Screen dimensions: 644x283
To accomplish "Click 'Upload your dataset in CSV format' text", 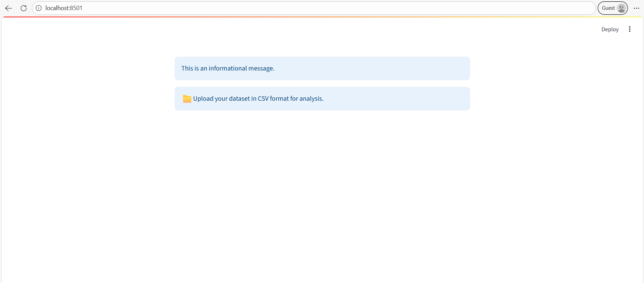I will pyautogui.click(x=241, y=99).
